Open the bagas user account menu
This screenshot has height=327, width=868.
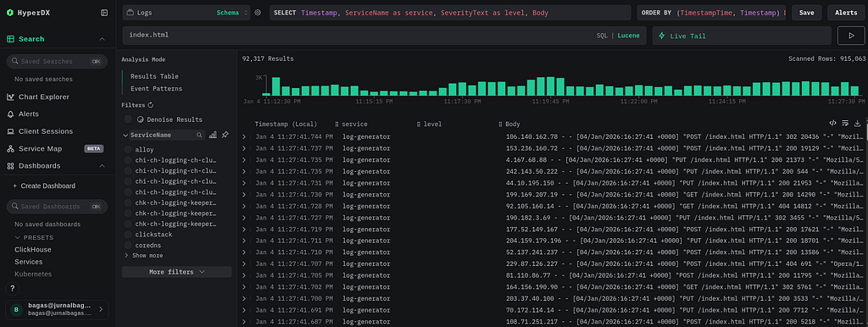pos(57,310)
